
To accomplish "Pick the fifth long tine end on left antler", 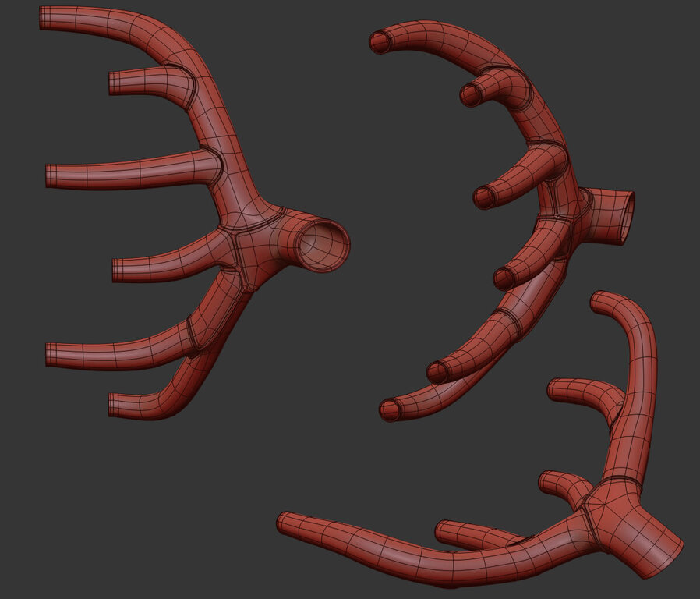I will 51,354.
